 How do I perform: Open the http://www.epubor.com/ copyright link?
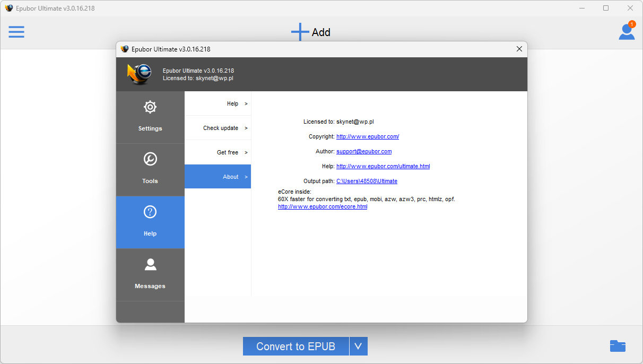coord(368,136)
